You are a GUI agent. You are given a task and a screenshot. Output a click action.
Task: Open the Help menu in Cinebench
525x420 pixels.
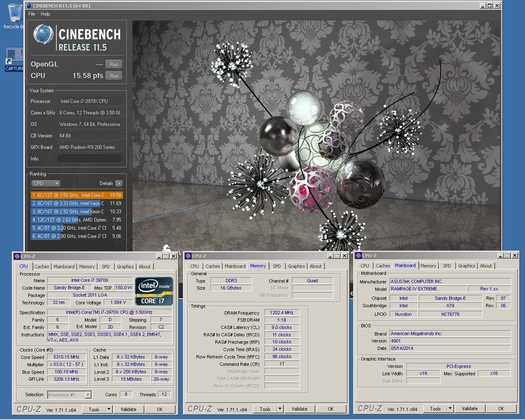[x=45, y=14]
